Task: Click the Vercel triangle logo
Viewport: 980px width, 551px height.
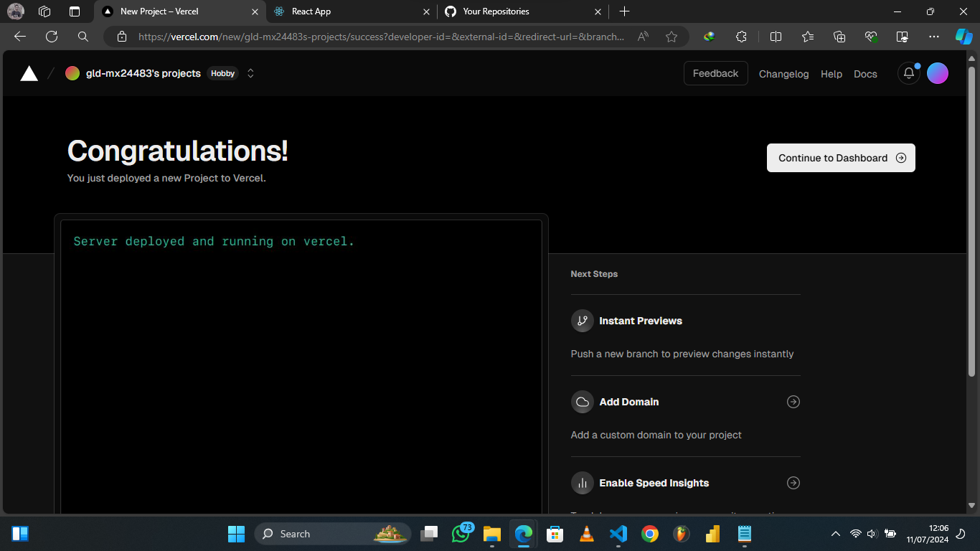Action: 29,72
